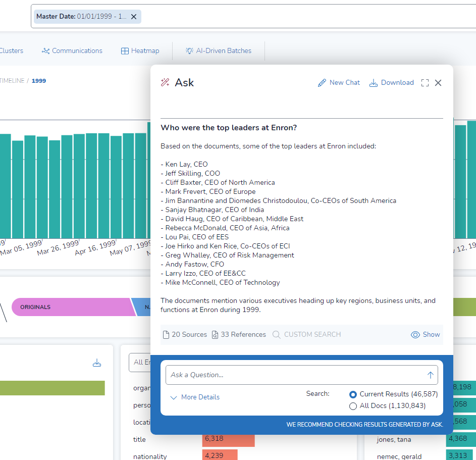Click the export icon above green bar

[x=97, y=363]
